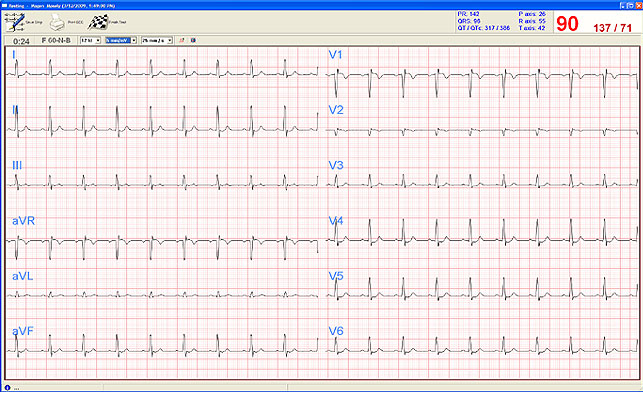Screen dimensions: 643x394
Task: Click the application icon in title bar
Action: (x=4, y=6)
